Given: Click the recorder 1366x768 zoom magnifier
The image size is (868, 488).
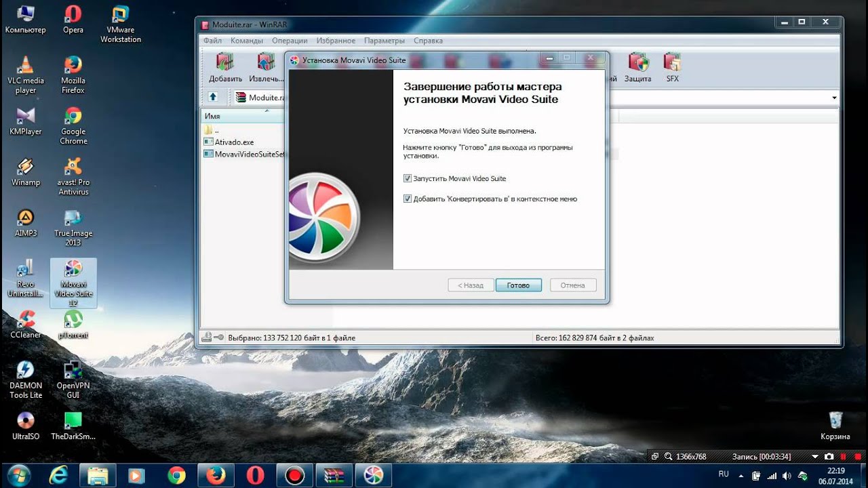Looking at the screenshot, I should (x=668, y=457).
